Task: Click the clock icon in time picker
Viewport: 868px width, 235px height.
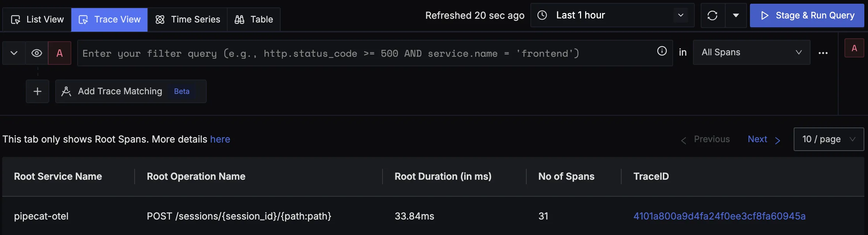Action: 542,15
